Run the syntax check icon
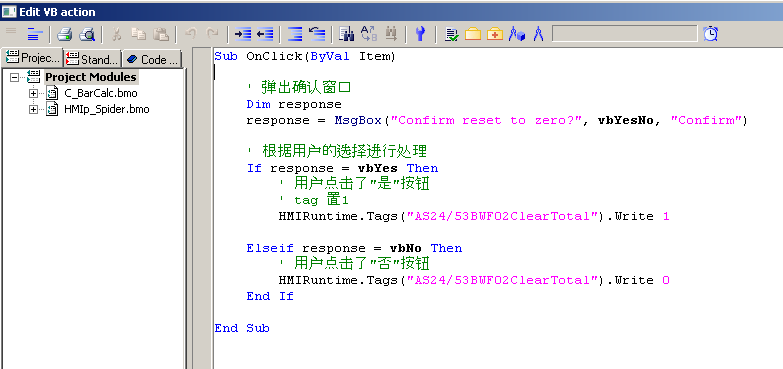783x369 pixels. tap(451, 34)
